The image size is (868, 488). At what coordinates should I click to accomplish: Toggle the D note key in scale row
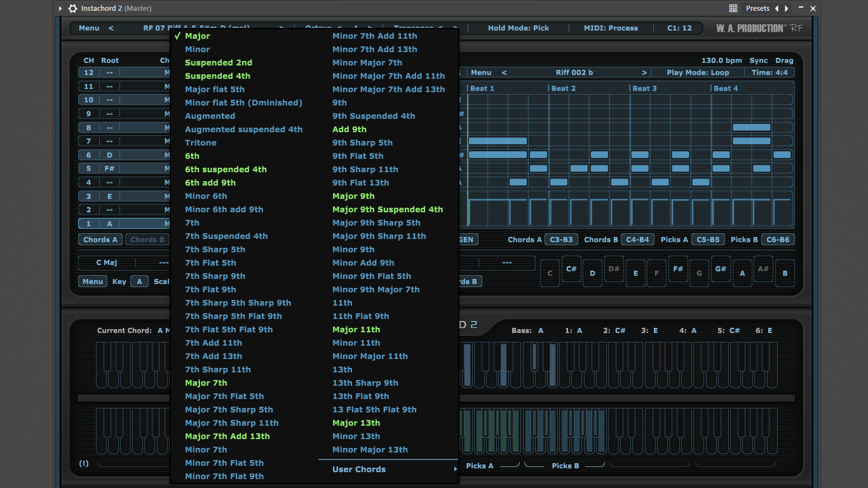[592, 273]
